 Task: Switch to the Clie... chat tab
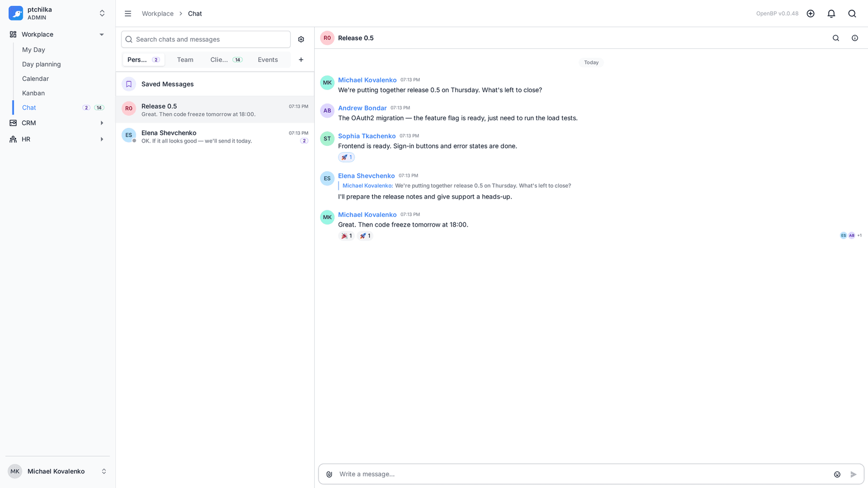226,60
